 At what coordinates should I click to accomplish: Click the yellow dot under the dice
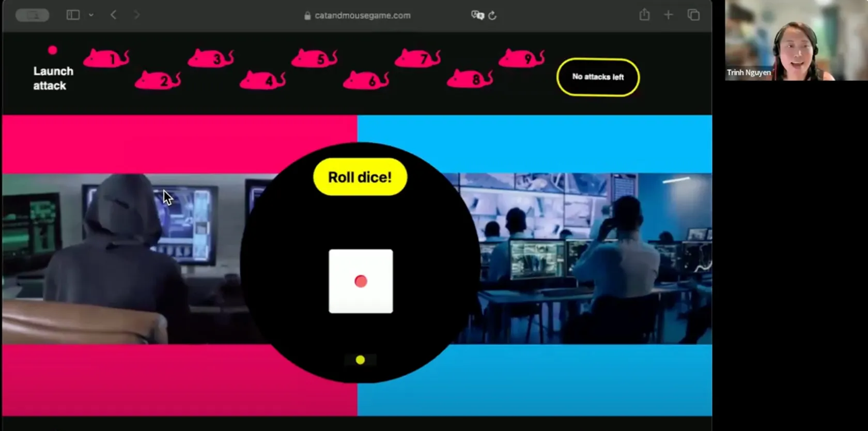coord(360,360)
